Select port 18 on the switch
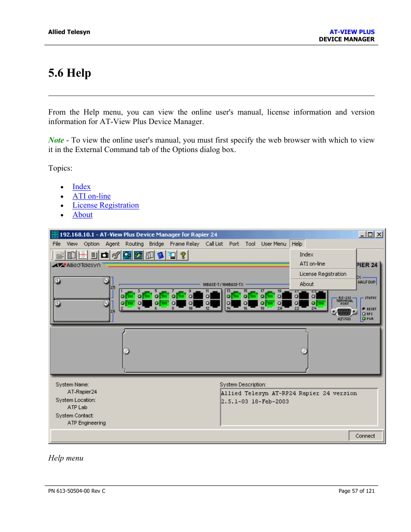Image resolution: width=411 pixels, height=532 pixels. coord(270,303)
